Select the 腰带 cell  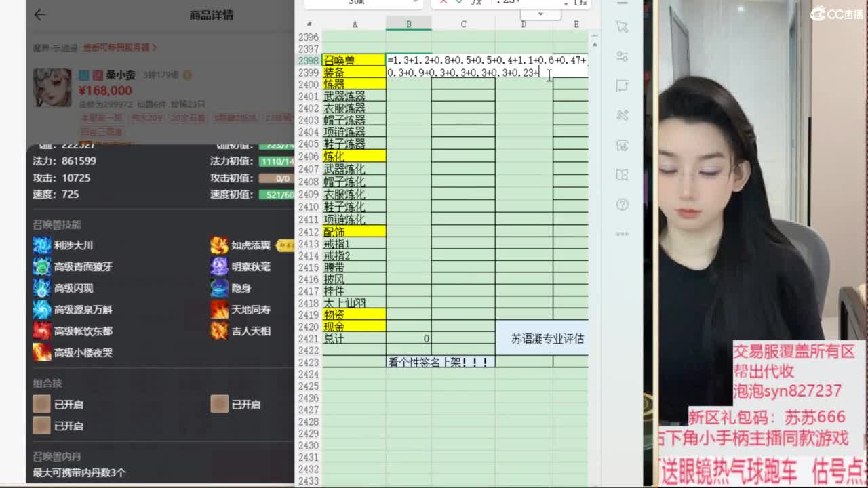[x=354, y=268]
